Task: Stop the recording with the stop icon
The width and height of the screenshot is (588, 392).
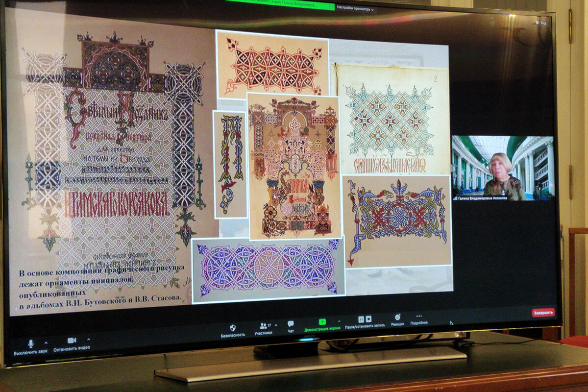Action: click(368, 319)
